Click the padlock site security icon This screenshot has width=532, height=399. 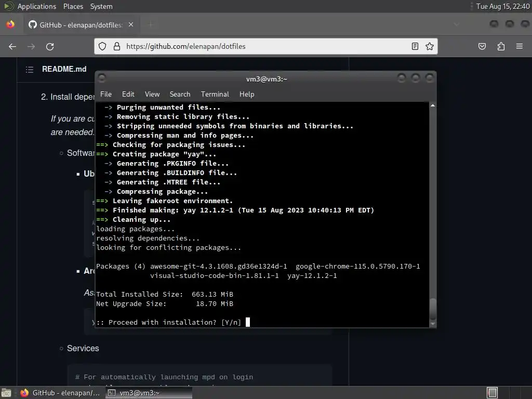click(x=117, y=46)
